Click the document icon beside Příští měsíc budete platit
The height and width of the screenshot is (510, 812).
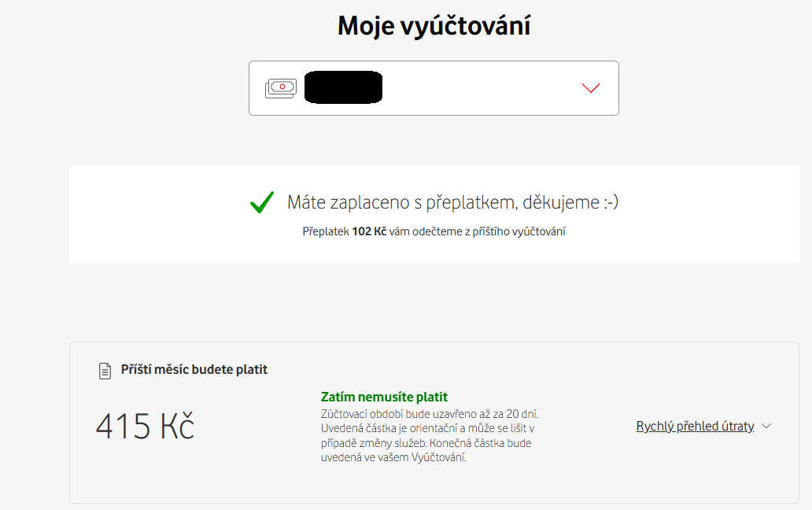pos(105,371)
